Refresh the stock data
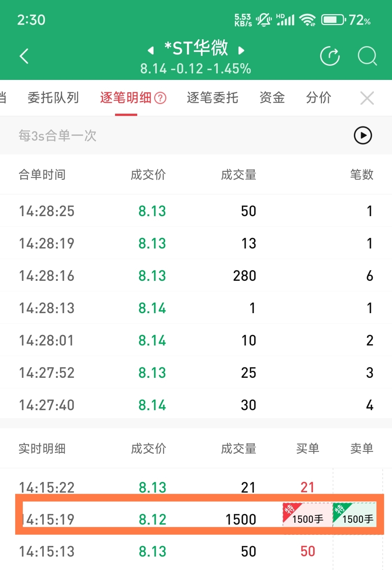This screenshot has height=570, width=392. [330, 56]
